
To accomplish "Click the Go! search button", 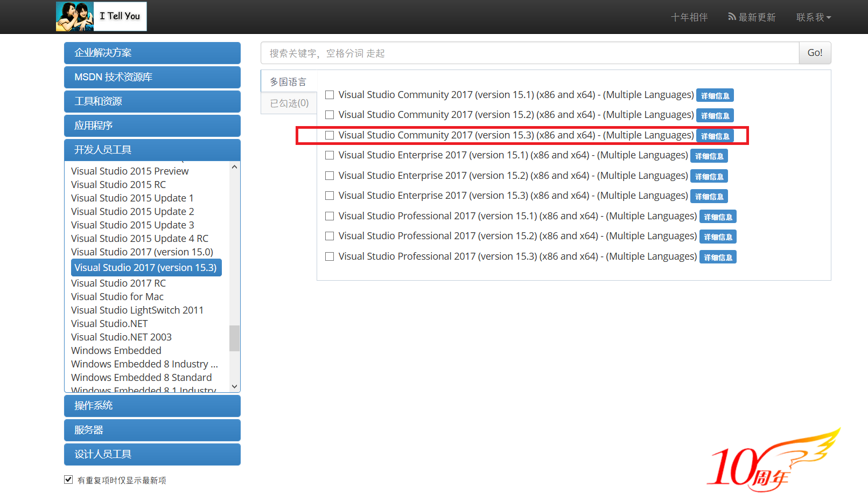I will 815,53.
